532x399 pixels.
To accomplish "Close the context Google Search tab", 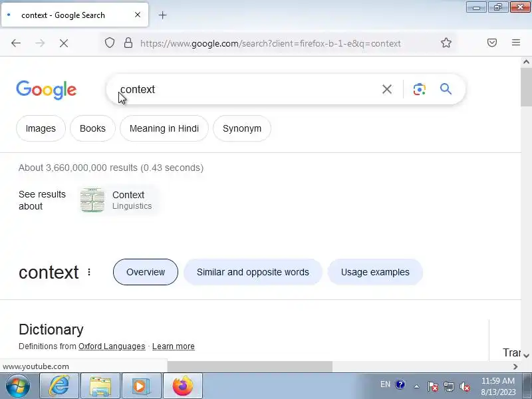I will tap(138, 15).
